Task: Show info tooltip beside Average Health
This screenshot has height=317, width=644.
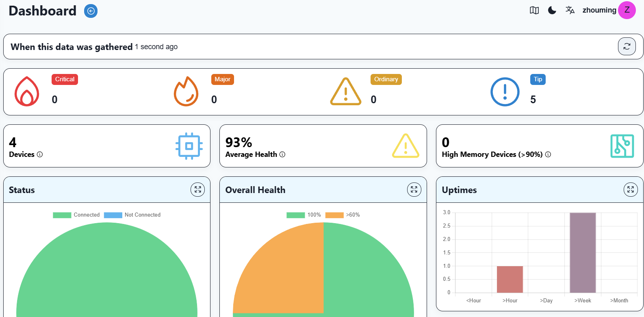Action: [x=282, y=154]
